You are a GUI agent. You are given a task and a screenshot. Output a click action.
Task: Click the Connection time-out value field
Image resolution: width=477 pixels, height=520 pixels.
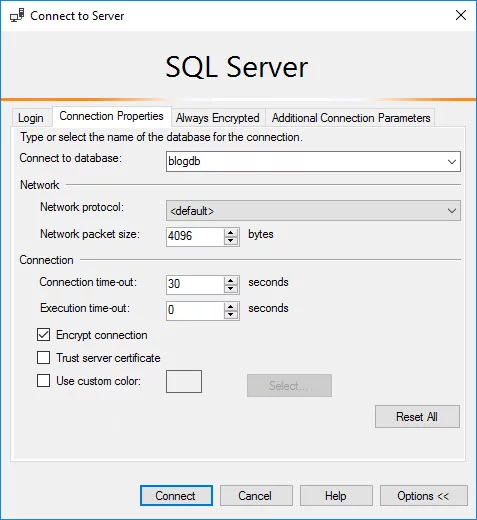pyautogui.click(x=195, y=285)
